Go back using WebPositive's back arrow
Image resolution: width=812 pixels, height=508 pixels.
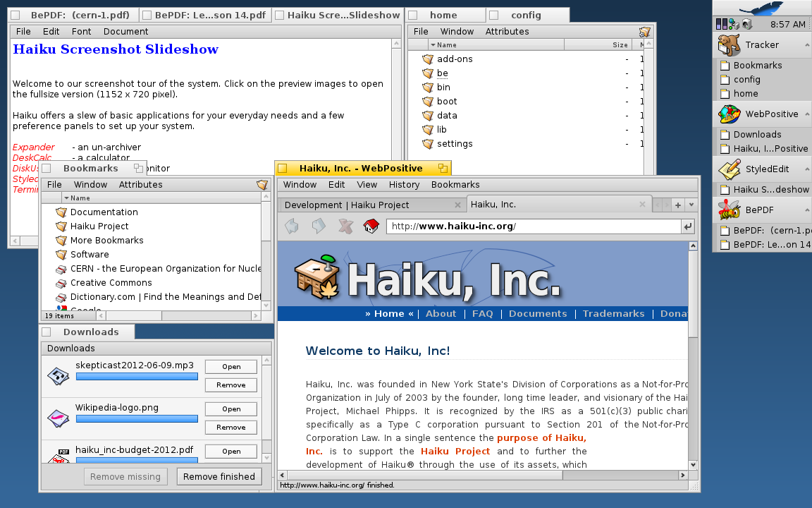(x=292, y=226)
